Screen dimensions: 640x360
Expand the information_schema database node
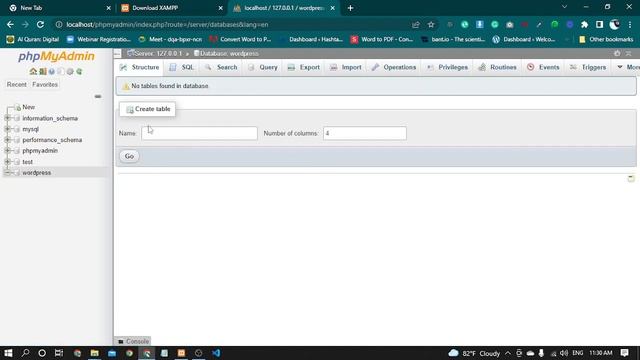click(x=7, y=118)
